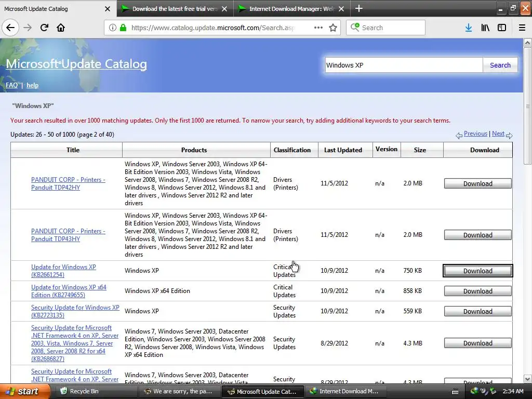Open page actions three-dot menu
The image size is (532, 399).
pos(318,28)
